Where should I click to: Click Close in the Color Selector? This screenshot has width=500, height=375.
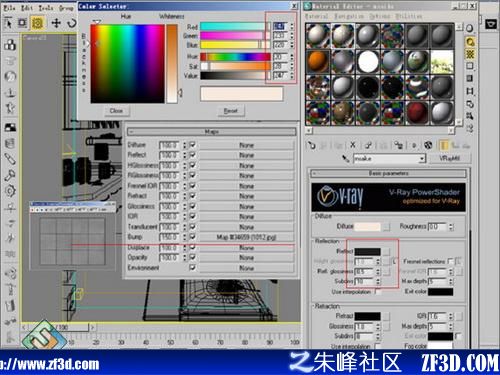[x=116, y=111]
